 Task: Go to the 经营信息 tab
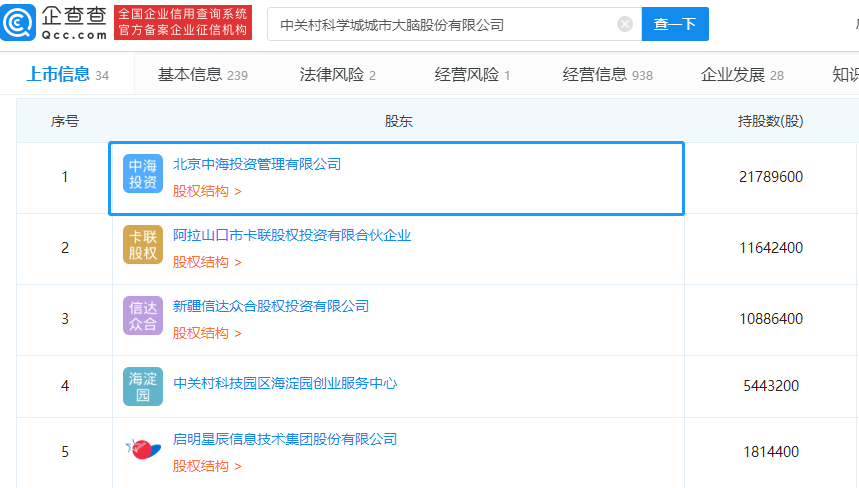click(608, 74)
